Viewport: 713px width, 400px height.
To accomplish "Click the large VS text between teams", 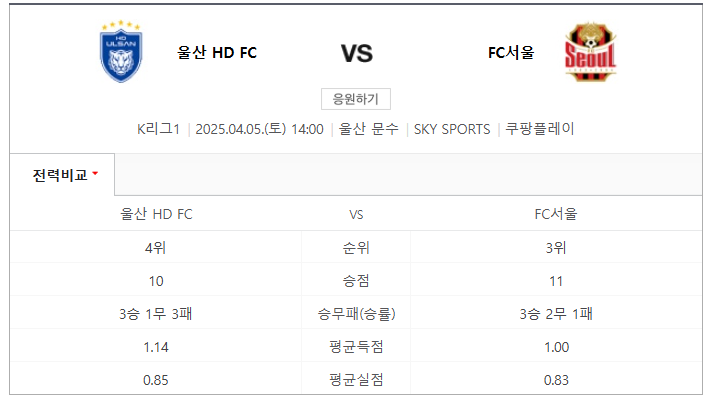I will pos(357,54).
